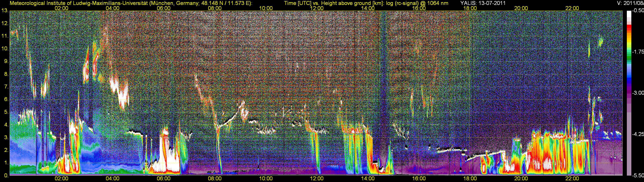The image size is (644, 182).
Task: Click the '4.' height axis label
Action: (x=6, y=125)
